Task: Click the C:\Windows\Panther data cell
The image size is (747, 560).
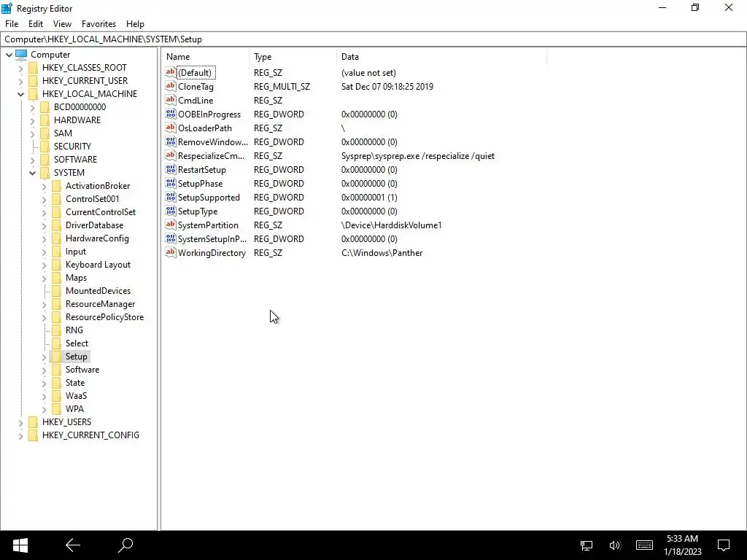Action: point(382,253)
